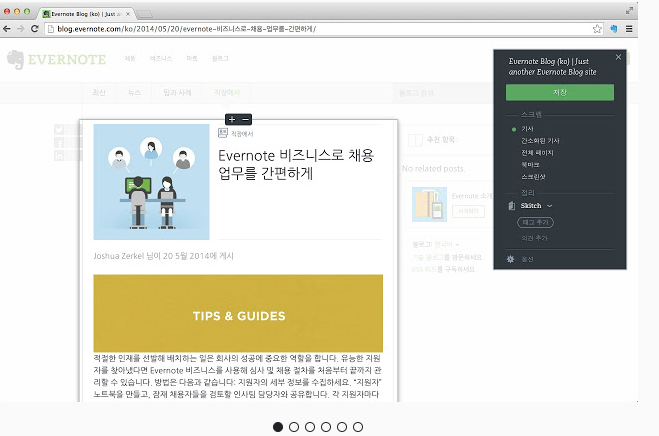Open the Skitch notebook dropdown
Viewport: 659px width, 436px height.
(x=536, y=206)
